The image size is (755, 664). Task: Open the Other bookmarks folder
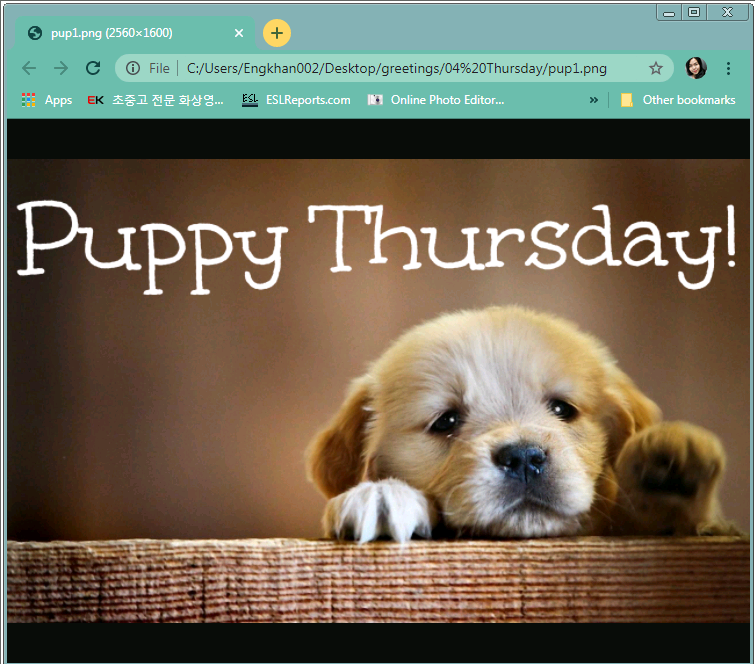(x=678, y=100)
